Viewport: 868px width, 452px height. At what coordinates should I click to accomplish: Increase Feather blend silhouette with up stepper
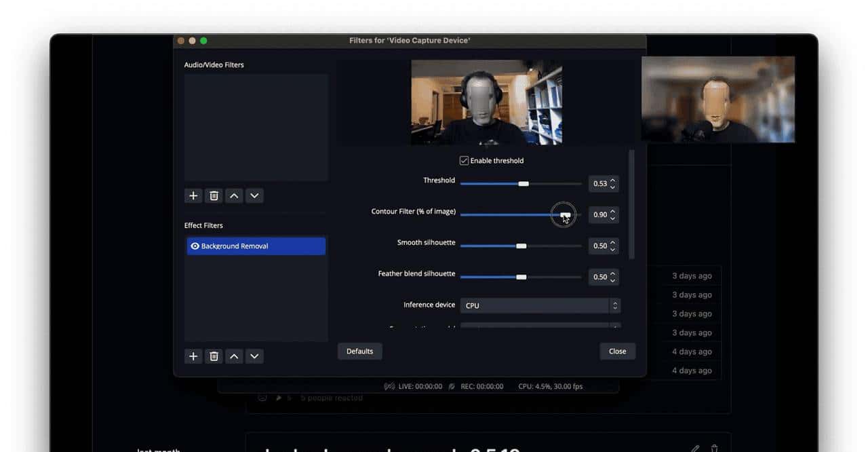coord(613,274)
